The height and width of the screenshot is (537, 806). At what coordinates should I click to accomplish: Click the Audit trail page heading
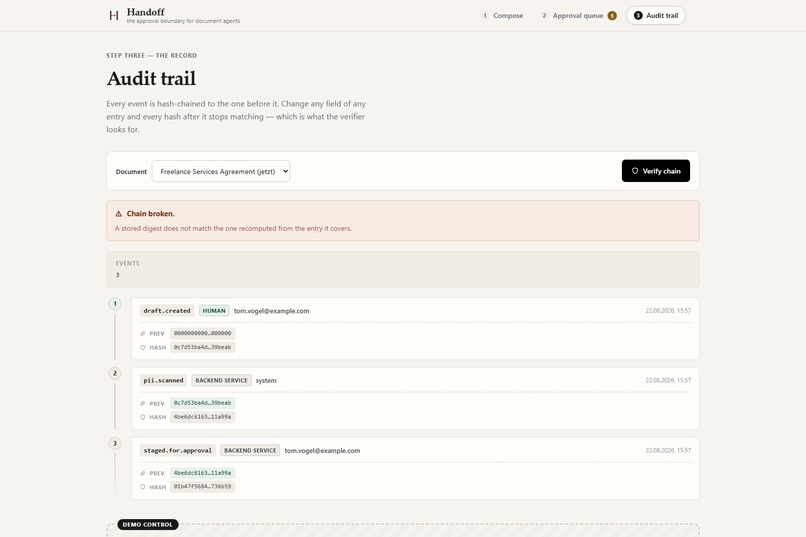click(x=151, y=78)
